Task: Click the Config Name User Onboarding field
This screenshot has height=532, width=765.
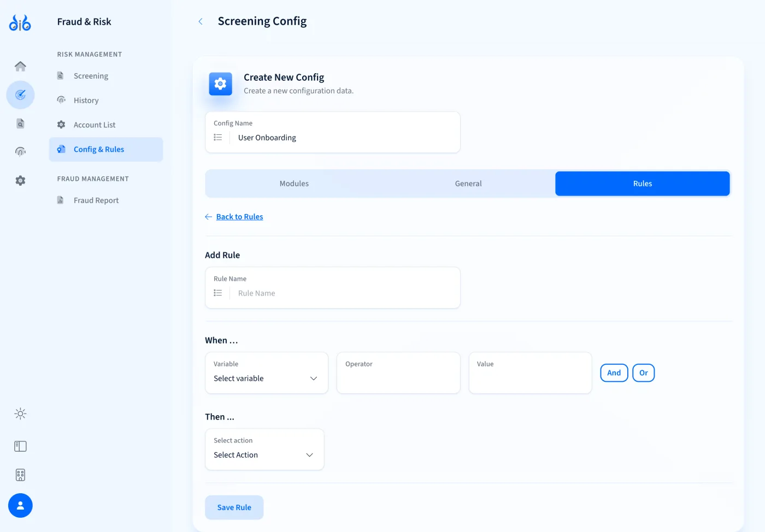Action: pos(333,132)
